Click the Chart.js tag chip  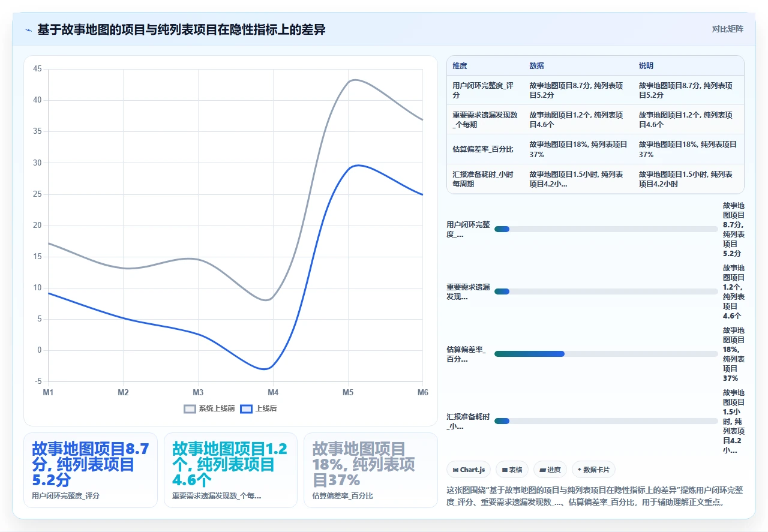pyautogui.click(x=469, y=470)
